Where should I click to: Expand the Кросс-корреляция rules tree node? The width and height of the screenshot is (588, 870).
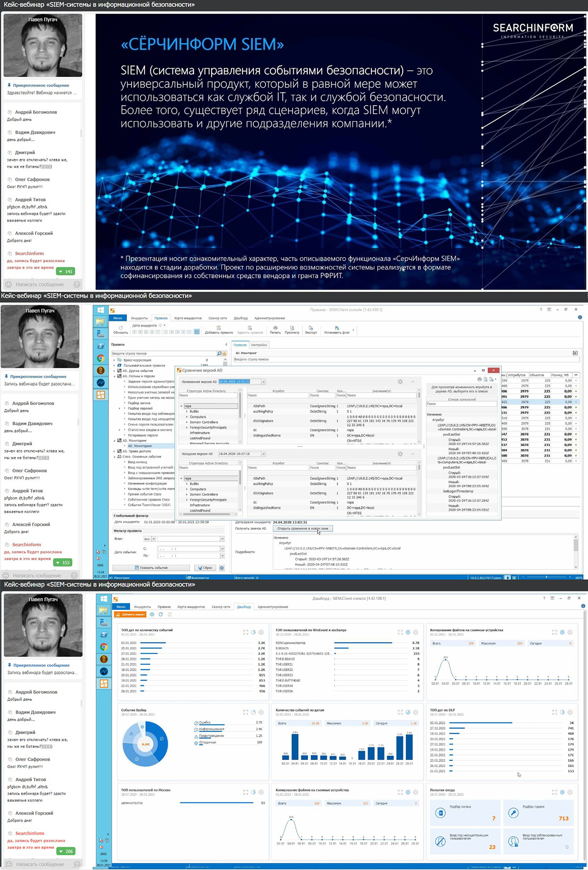coord(114,360)
